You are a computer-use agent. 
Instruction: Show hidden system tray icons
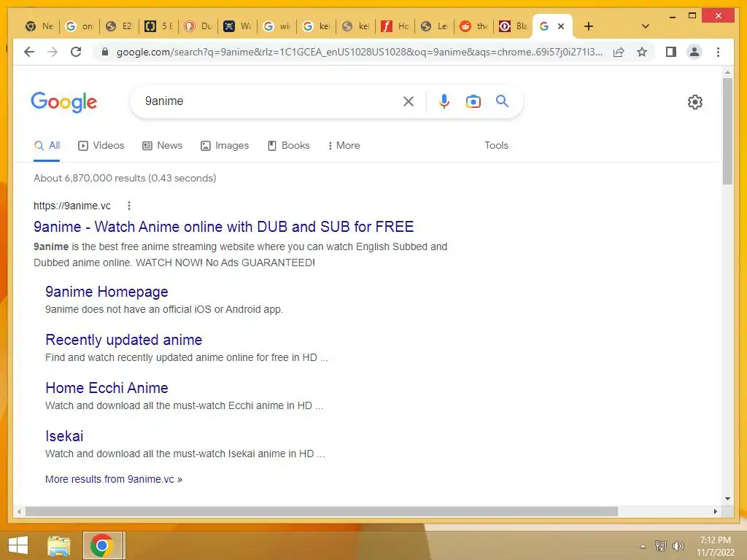coord(643,546)
